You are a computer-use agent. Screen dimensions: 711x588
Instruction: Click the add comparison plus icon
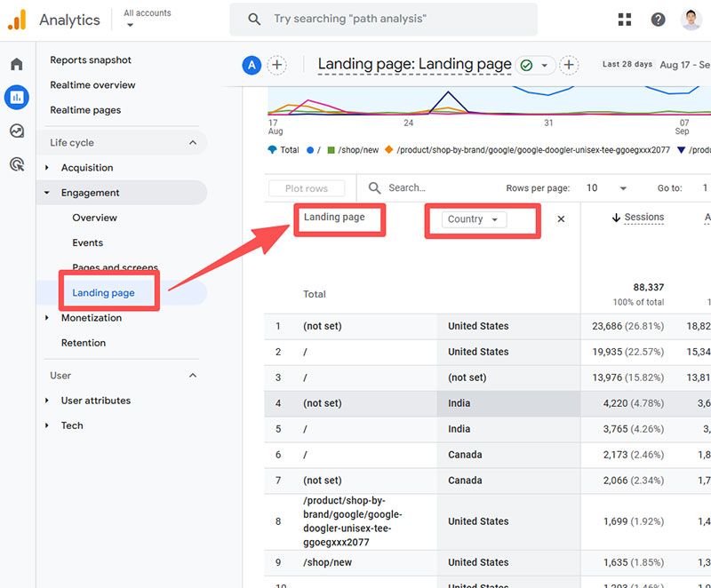[277, 65]
